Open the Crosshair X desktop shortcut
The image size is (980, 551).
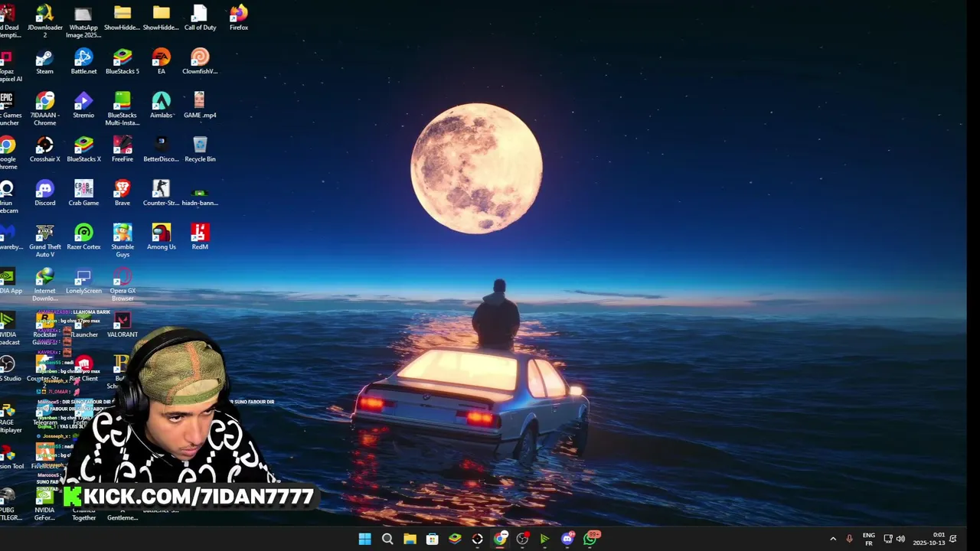point(44,149)
